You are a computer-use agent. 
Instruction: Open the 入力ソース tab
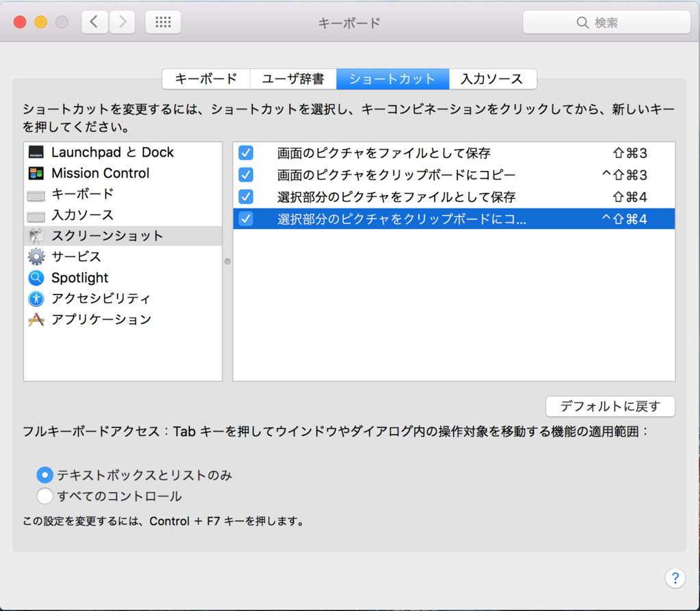click(x=492, y=79)
